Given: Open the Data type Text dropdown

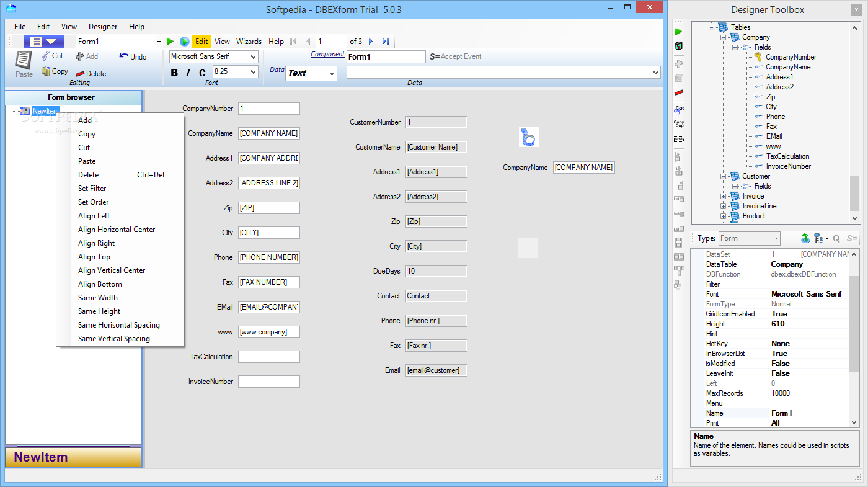Looking at the screenshot, I should (x=332, y=73).
